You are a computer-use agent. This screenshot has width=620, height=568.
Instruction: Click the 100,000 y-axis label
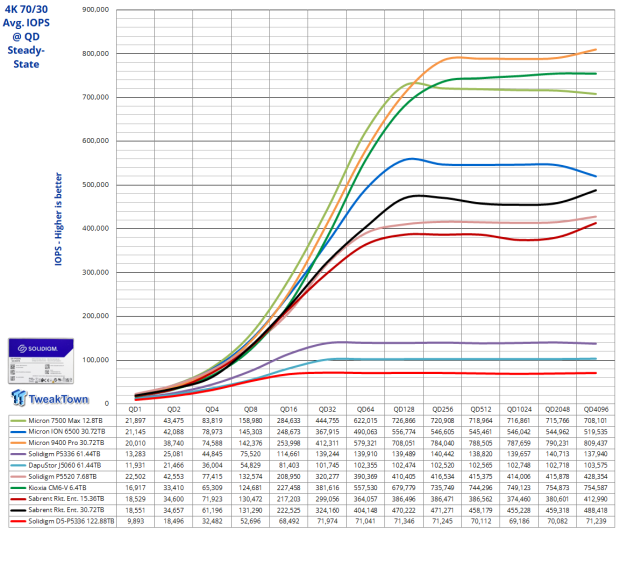click(95, 360)
